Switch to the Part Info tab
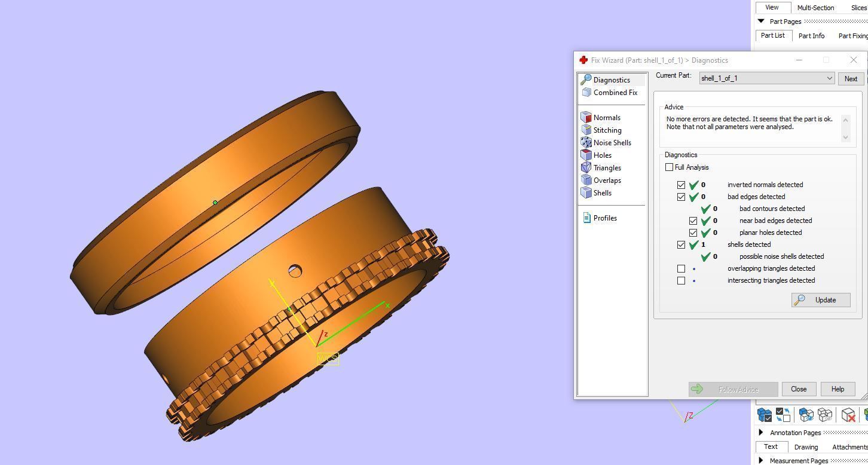 (811, 36)
